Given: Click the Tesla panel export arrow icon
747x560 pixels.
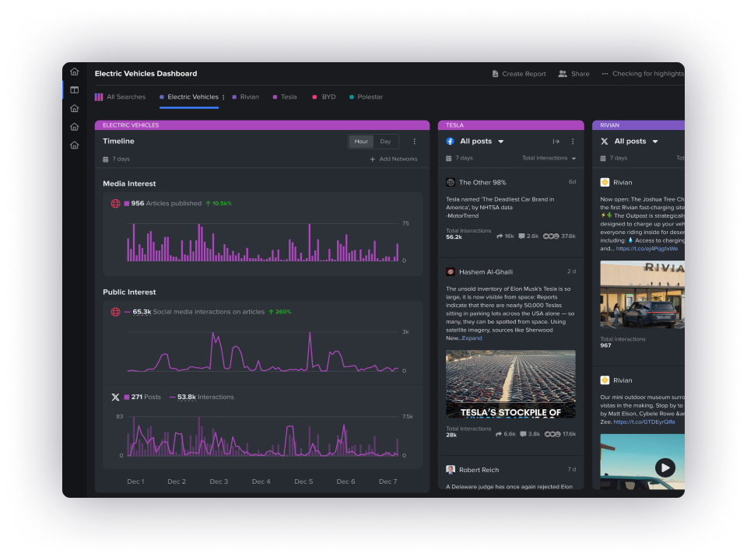Looking at the screenshot, I should pyautogui.click(x=556, y=142).
